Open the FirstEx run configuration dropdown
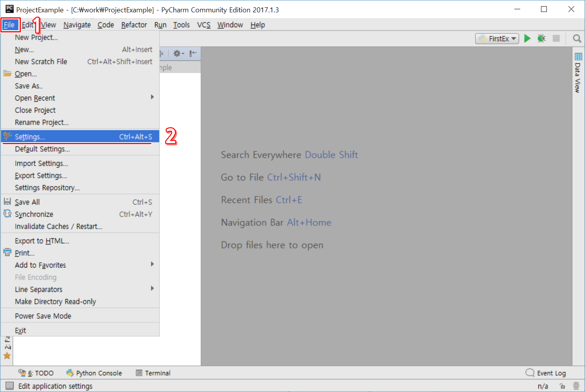Viewport: 585px width, 392px height. [x=497, y=39]
